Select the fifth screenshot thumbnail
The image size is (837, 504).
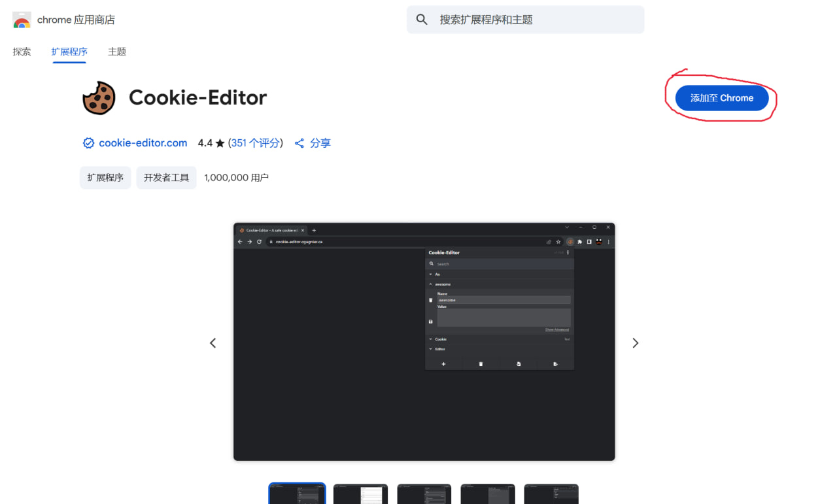(x=551, y=494)
